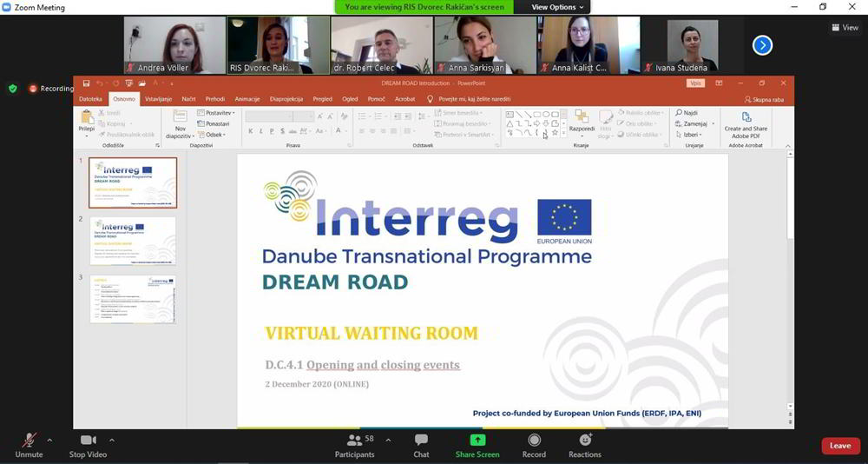This screenshot has width=868, height=464.
Task: Open Odsek section dropdown
Action: 212,135
